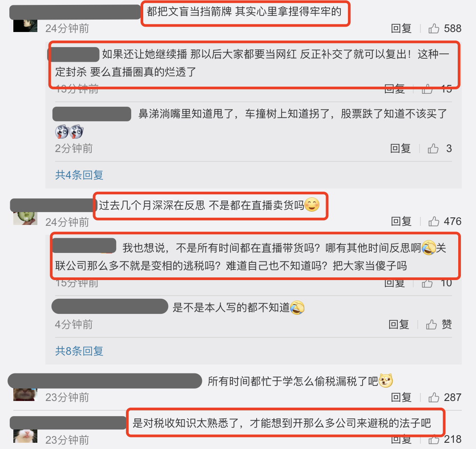This screenshot has height=449, width=476.
Task: Like the comment with 218 likes
Action: 434,439
